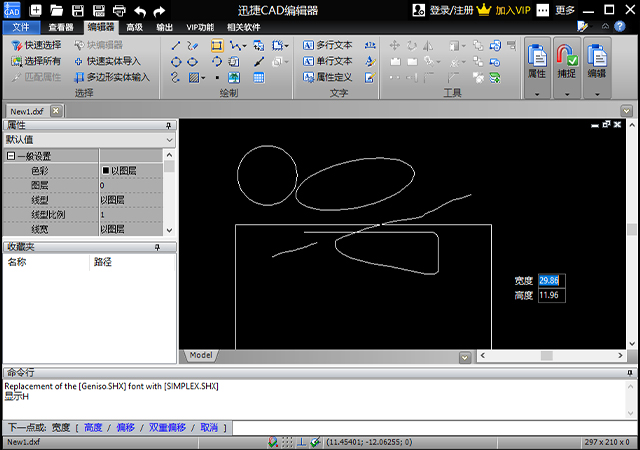The width and height of the screenshot is (640, 450).
Task: Select the Point drawing tool
Action: pos(217,77)
